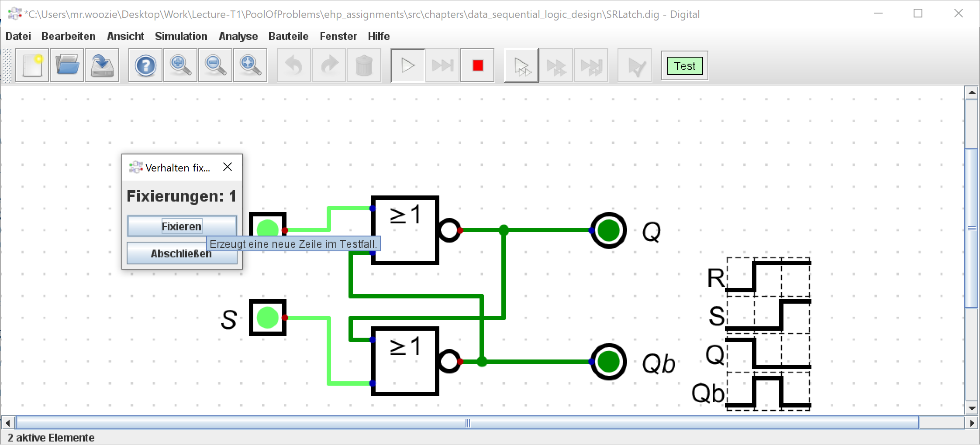Viewport: 980px width, 445px height.
Task: Close the Verhalten fixieren dialog
Action: pos(228,167)
